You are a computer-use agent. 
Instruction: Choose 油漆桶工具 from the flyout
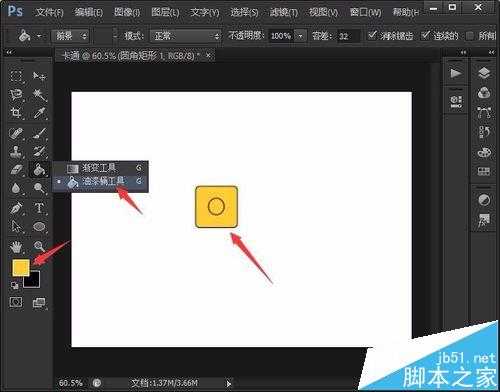[x=100, y=182]
